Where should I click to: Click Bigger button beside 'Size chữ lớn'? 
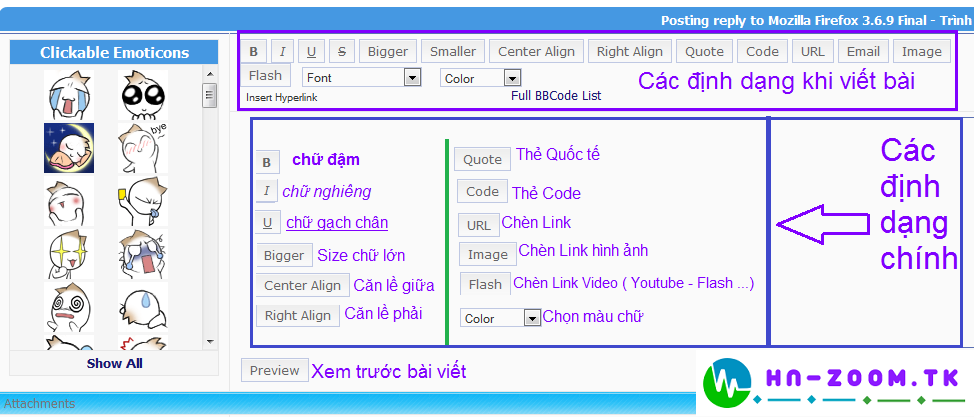pos(284,255)
